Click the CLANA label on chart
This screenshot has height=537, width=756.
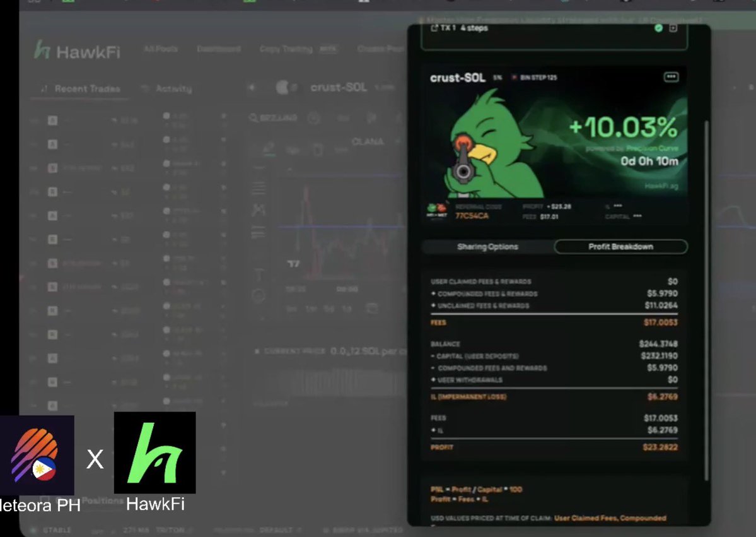tap(368, 142)
